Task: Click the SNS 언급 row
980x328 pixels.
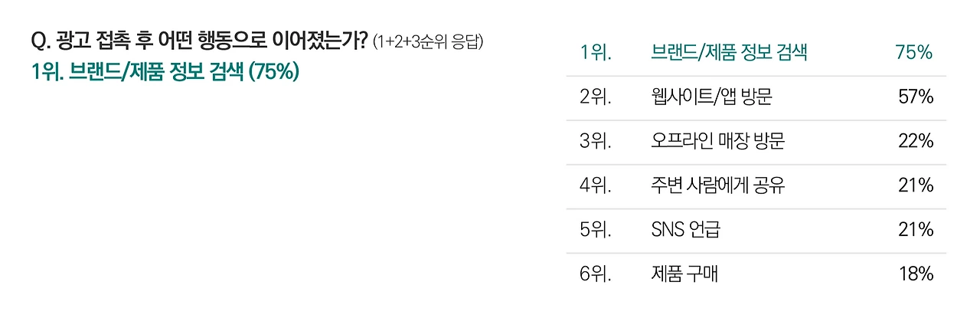Action: point(756,230)
